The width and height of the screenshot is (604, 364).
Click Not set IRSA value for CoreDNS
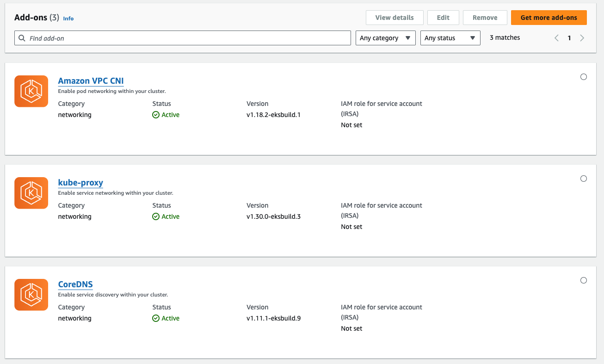click(x=351, y=328)
